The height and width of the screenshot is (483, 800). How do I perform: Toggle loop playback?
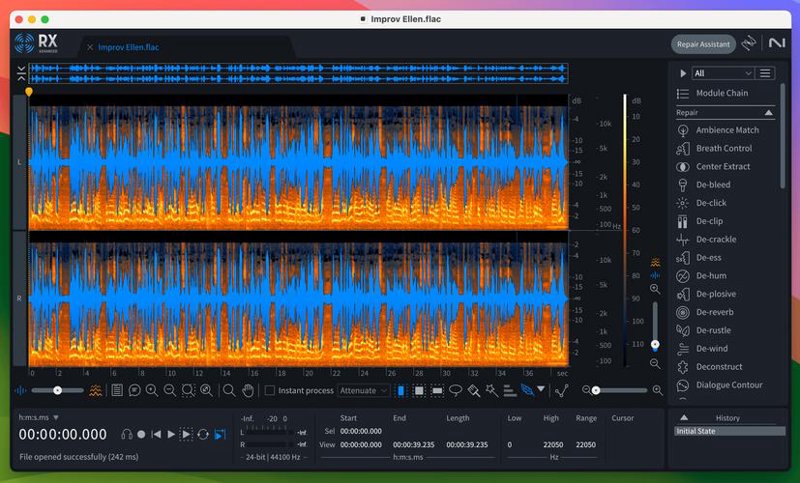pos(203,435)
